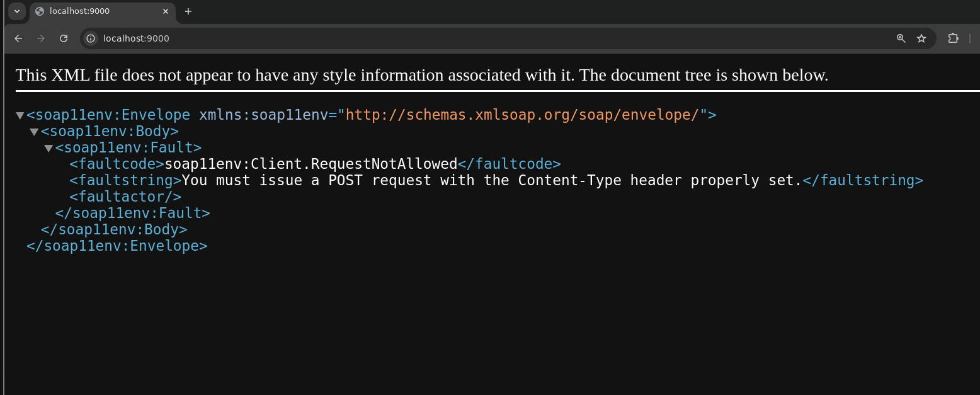This screenshot has width=980, height=395.
Task: Open the Extensions puzzle icon
Action: tap(953, 38)
